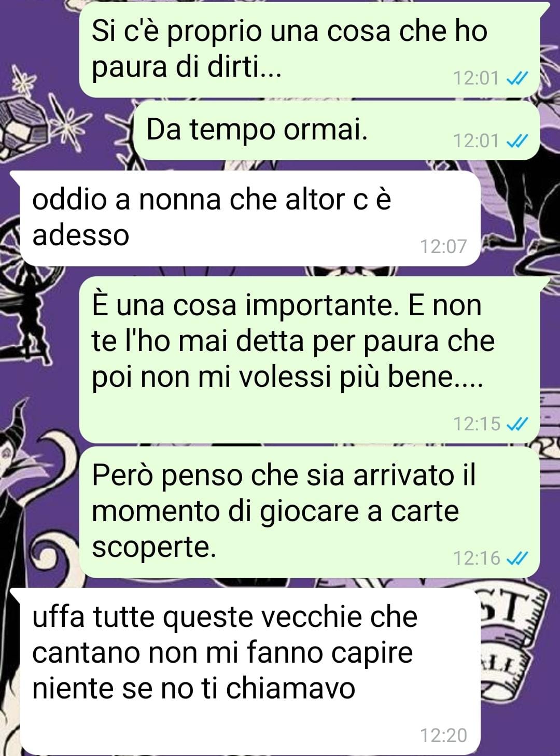Tap the word 'chiamavo' in last message
The width and height of the screenshot is (560, 756).
tap(290, 689)
